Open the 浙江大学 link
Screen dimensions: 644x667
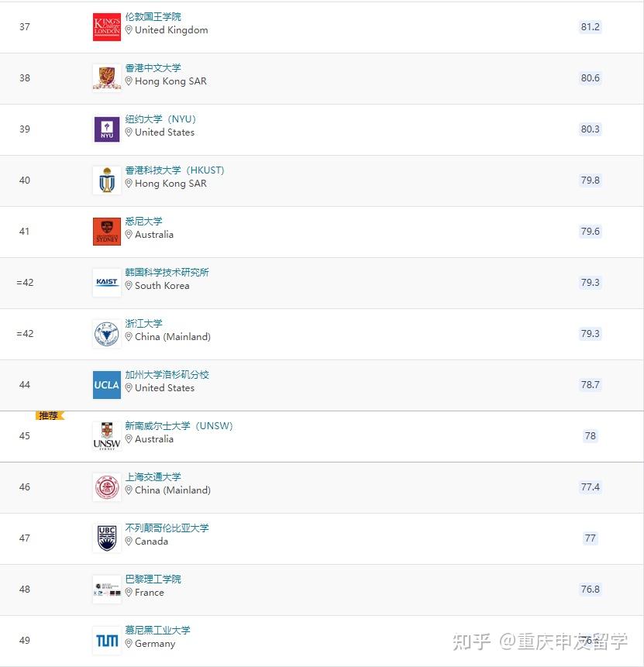point(143,323)
